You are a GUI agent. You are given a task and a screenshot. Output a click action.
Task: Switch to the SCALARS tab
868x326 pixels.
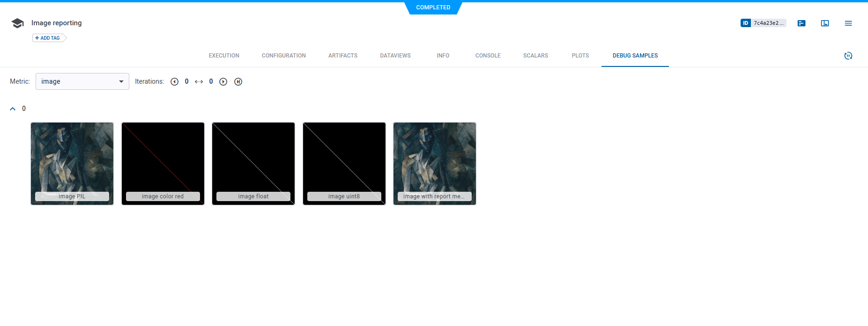coord(535,56)
